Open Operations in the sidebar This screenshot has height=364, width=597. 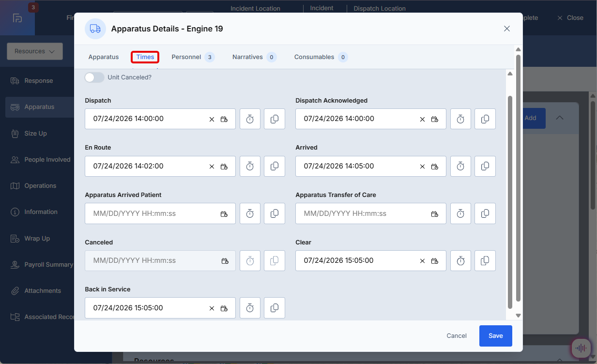pyautogui.click(x=40, y=186)
